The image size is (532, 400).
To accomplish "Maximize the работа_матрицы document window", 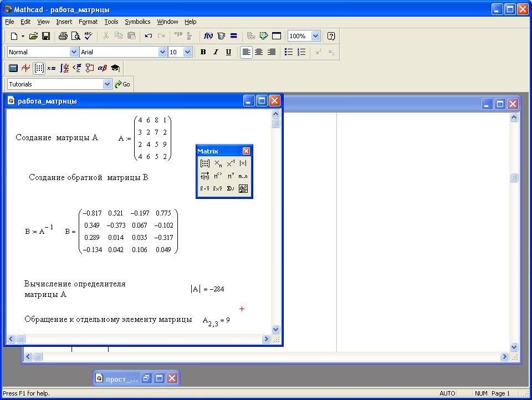I will (262, 101).
